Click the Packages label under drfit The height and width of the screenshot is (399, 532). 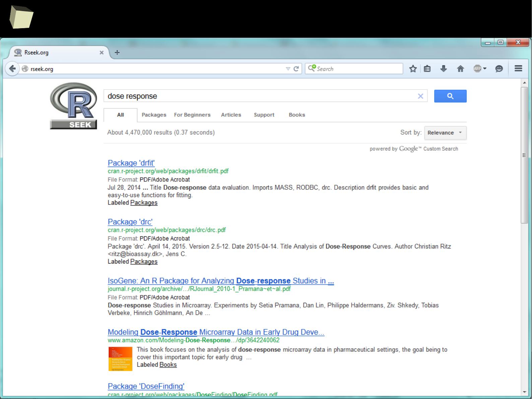[144, 203]
